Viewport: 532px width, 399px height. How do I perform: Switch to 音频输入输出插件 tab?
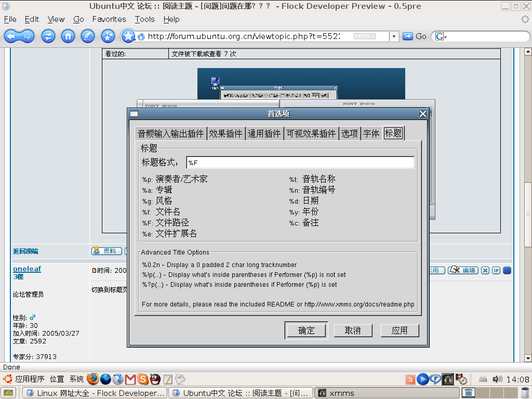pos(170,134)
